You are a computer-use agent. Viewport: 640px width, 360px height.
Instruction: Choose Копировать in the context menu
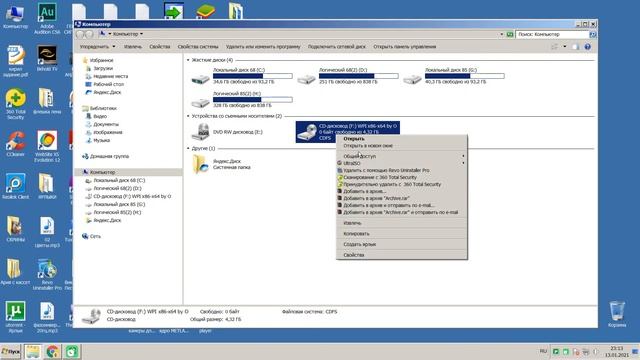coord(402,233)
